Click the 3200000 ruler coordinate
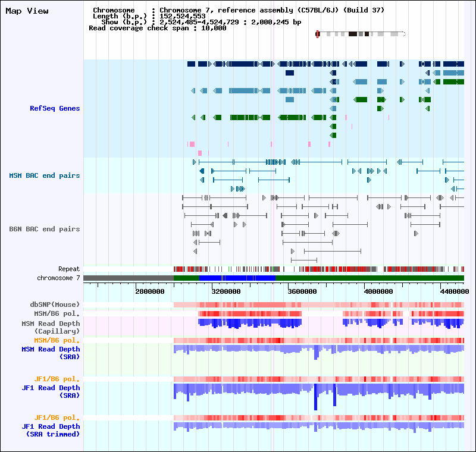476x452 pixels. click(x=226, y=291)
